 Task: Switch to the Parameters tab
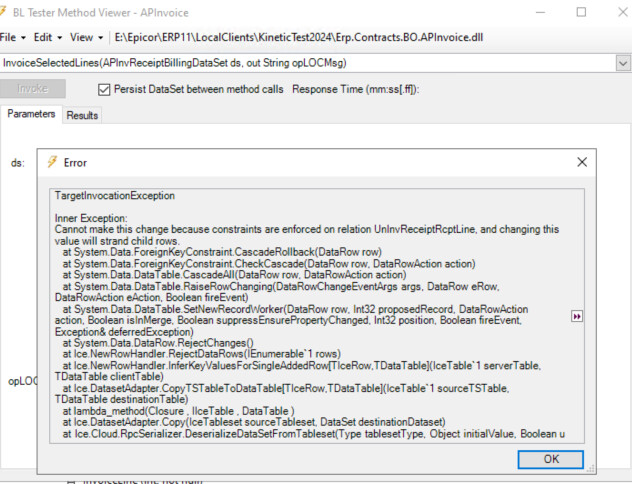pos(31,114)
